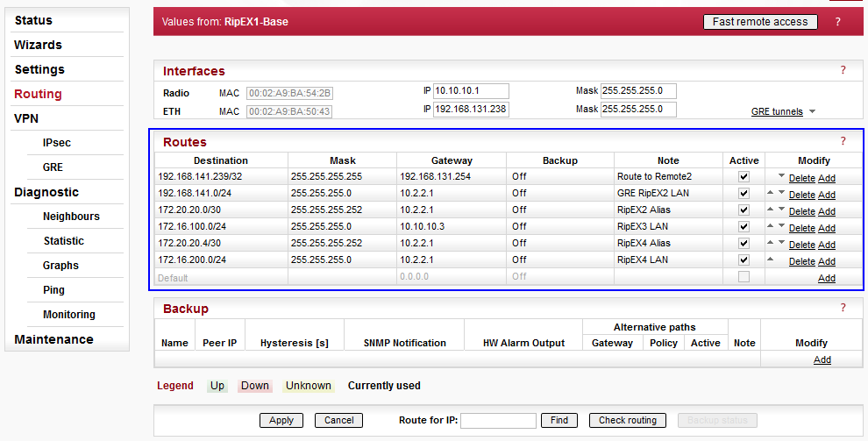Click Radio Mask field
868x441 pixels.
[638, 91]
